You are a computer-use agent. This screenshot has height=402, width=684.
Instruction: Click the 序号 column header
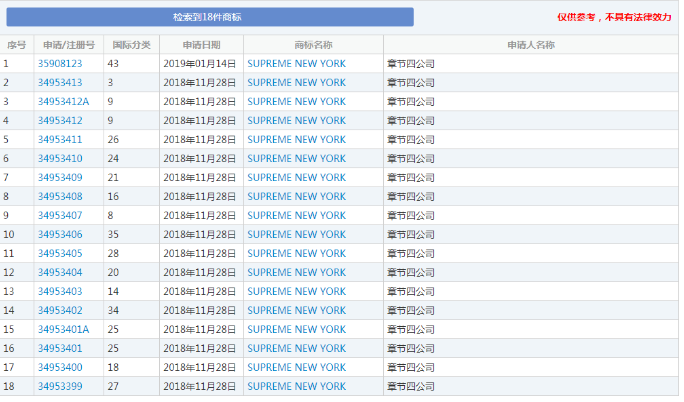click(x=17, y=45)
